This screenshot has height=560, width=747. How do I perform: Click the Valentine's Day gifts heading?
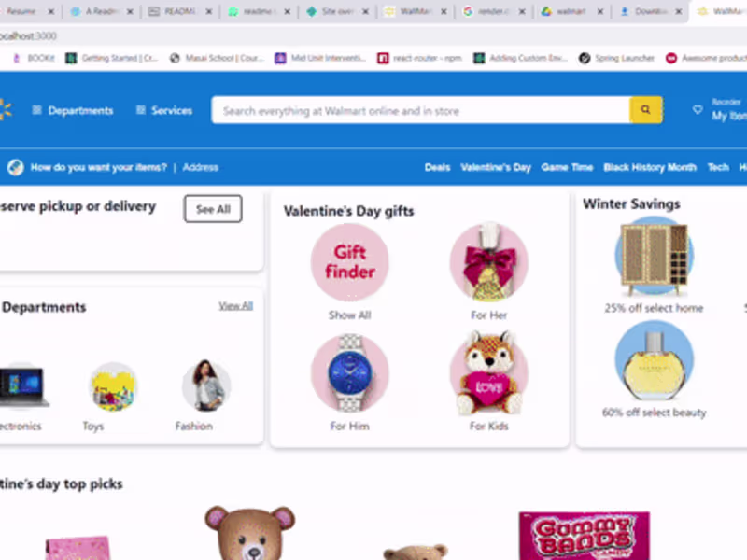click(348, 211)
